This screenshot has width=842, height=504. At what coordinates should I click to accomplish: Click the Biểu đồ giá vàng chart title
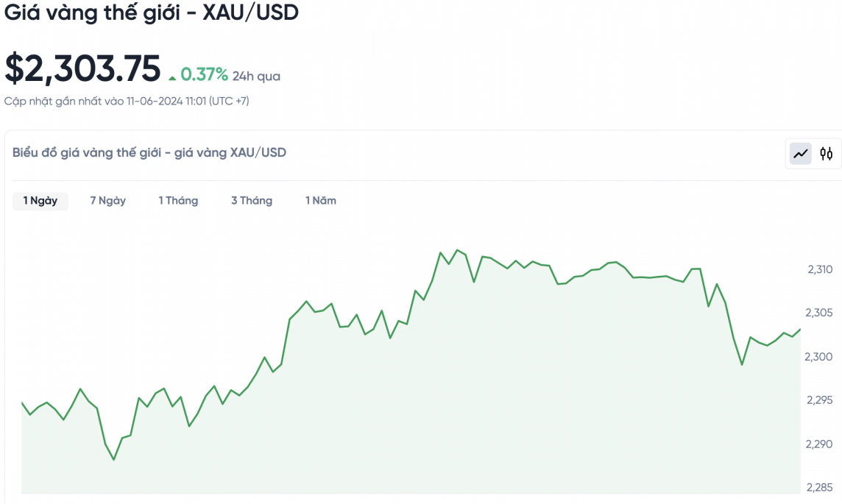click(149, 152)
